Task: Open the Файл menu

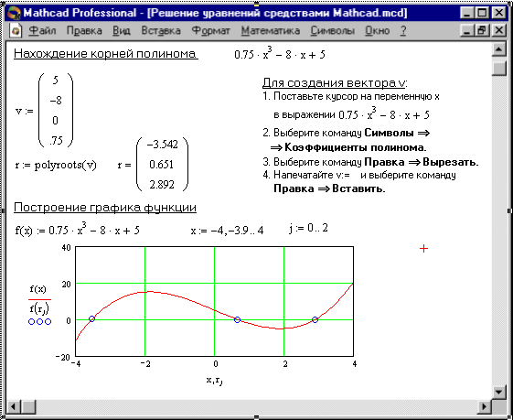Action: coord(42,31)
